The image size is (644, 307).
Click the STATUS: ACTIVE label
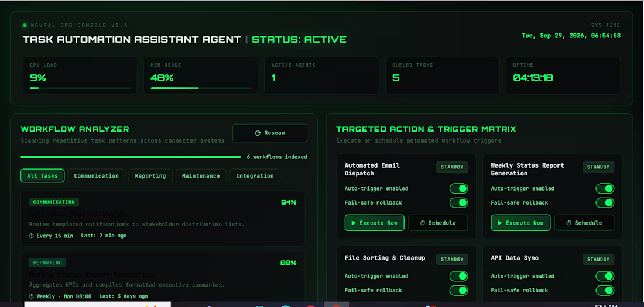(299, 40)
